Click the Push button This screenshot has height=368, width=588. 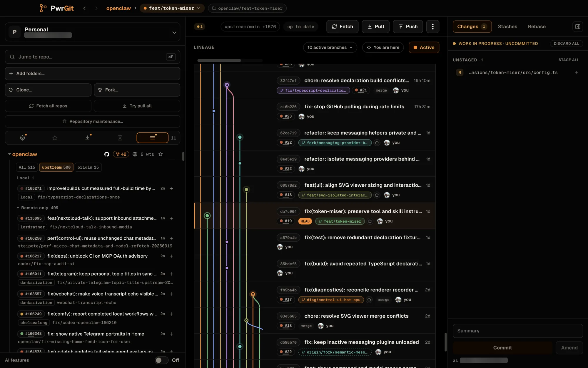[408, 26]
